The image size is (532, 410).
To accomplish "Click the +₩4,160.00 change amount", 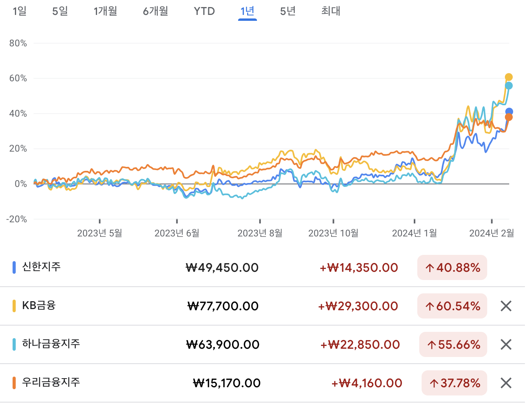I will tap(367, 383).
